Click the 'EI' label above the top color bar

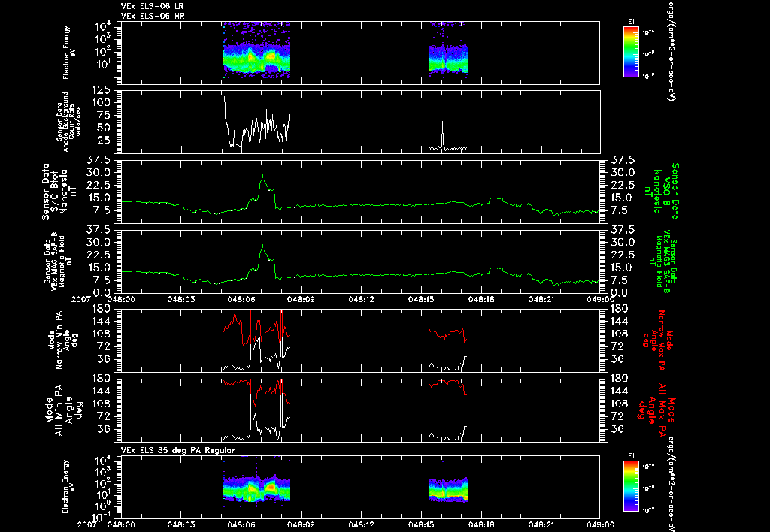[631, 21]
